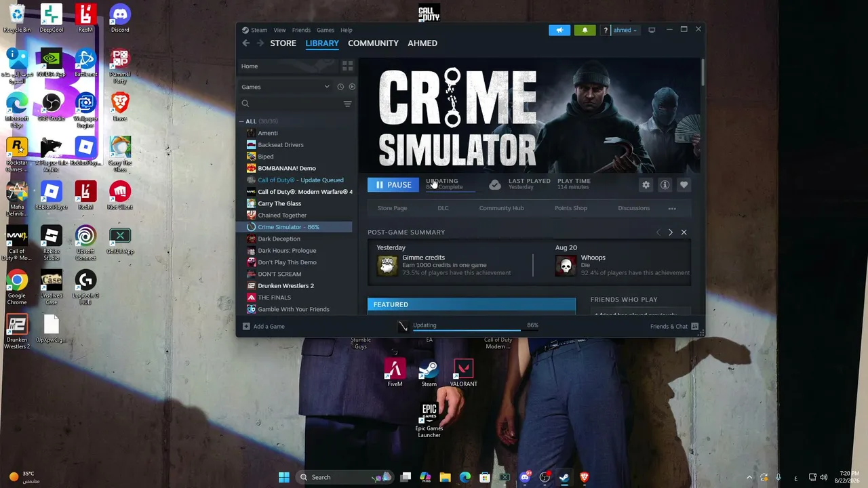Open the AHMED profile tab
The width and height of the screenshot is (868, 488).
tap(422, 43)
